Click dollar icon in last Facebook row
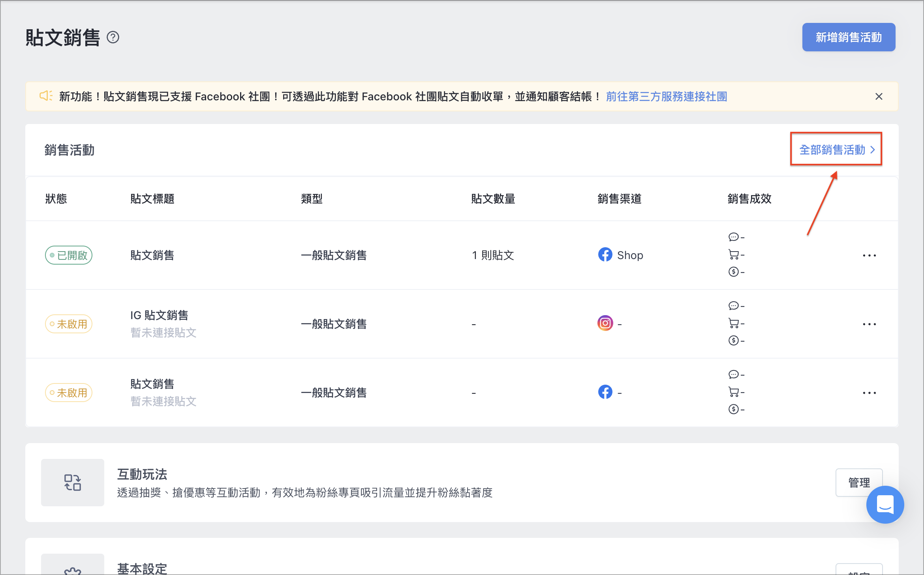This screenshot has width=924, height=575. coord(733,409)
